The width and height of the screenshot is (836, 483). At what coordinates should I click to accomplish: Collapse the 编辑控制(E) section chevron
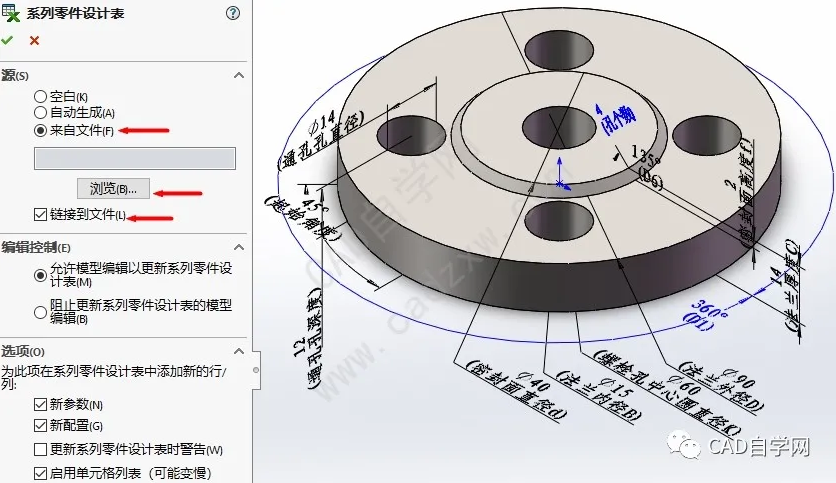[239, 247]
